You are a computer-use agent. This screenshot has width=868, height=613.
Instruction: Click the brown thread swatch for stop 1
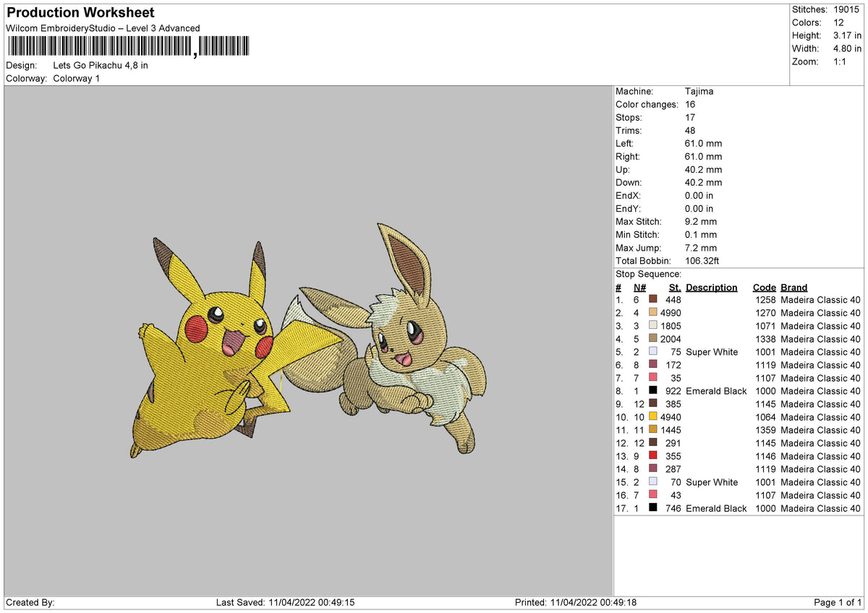click(655, 300)
